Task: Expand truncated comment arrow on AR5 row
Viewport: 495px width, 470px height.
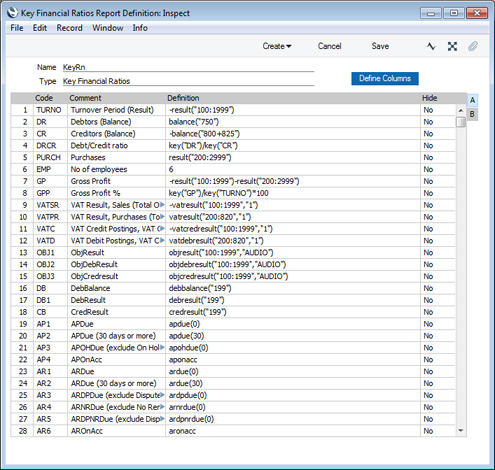Action: pyautogui.click(x=162, y=419)
